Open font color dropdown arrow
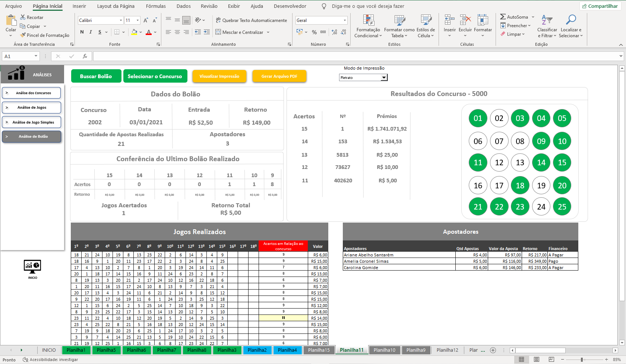This screenshot has width=626, height=364. [x=155, y=32]
